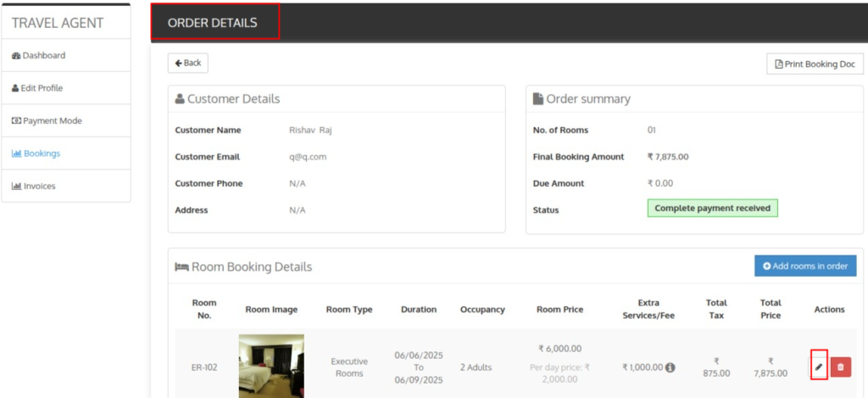The width and height of the screenshot is (868, 398).
Task: Click the Invoices chart icon
Action: [x=17, y=186]
